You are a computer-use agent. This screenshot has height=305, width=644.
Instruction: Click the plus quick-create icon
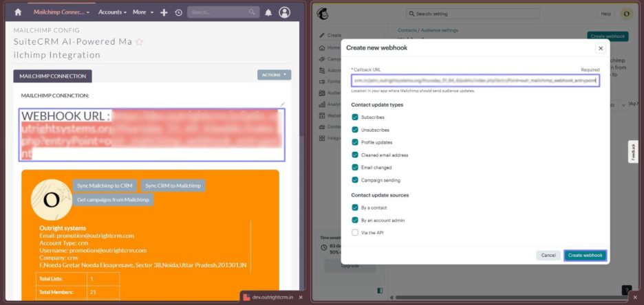164,12
